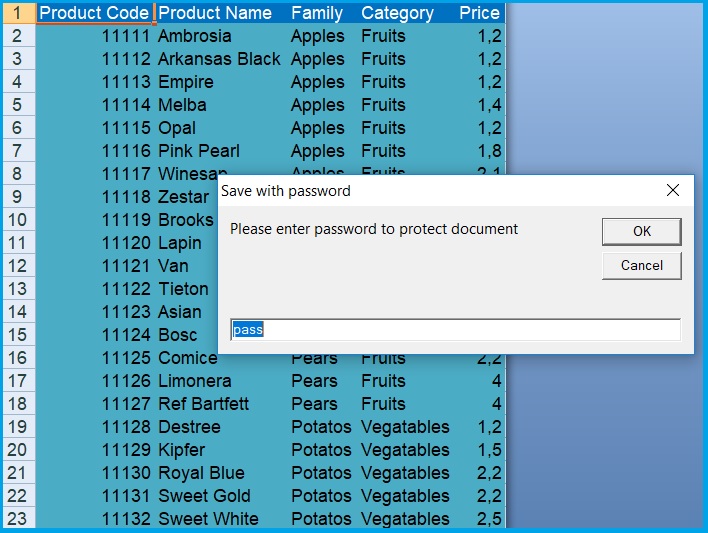Select the Product Code header cell
The height and width of the screenshot is (533, 708).
click(x=95, y=13)
